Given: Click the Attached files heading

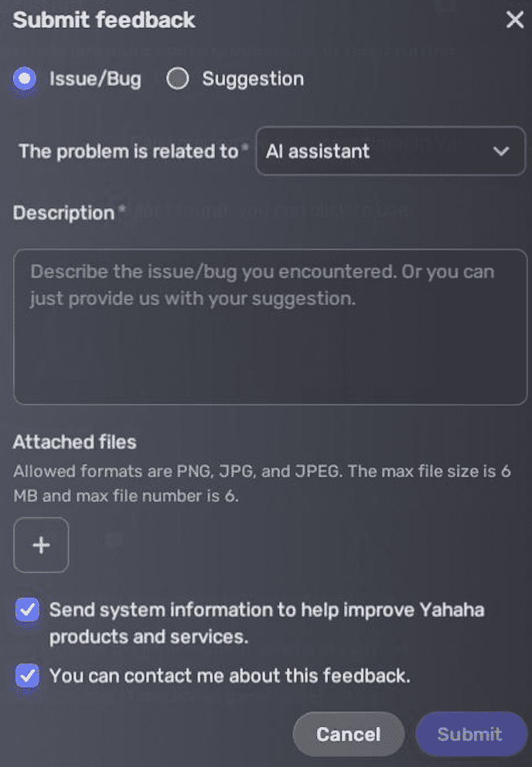Looking at the screenshot, I should [x=74, y=442].
